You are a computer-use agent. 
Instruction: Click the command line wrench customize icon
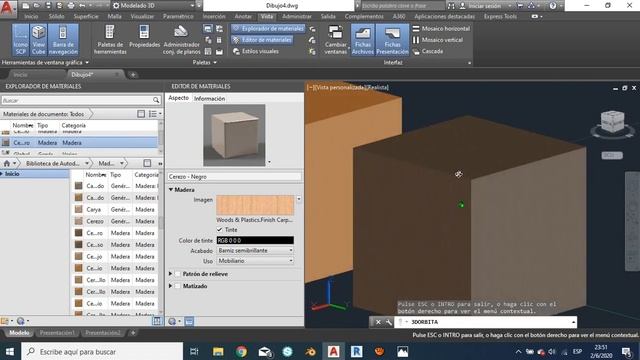388,322
